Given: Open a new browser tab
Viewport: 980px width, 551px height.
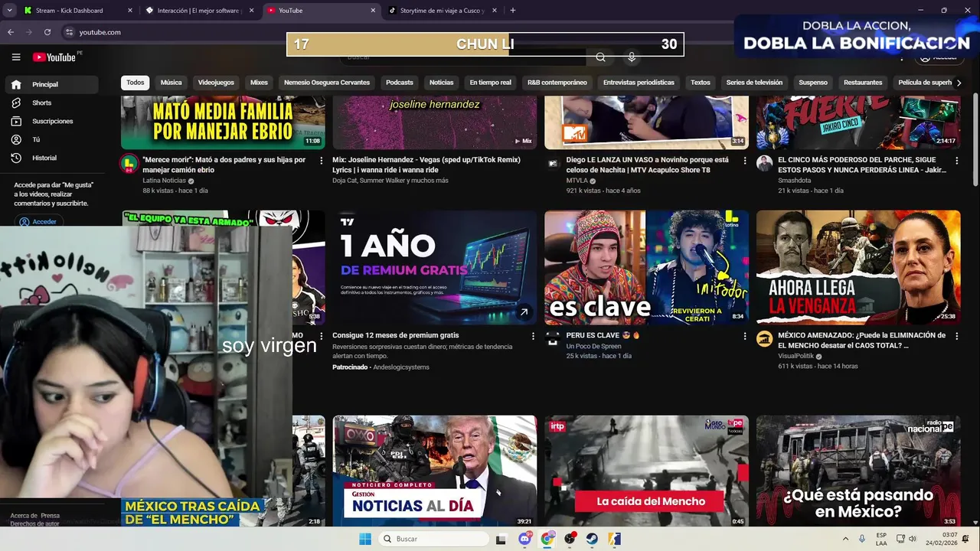Looking at the screenshot, I should coord(513,11).
